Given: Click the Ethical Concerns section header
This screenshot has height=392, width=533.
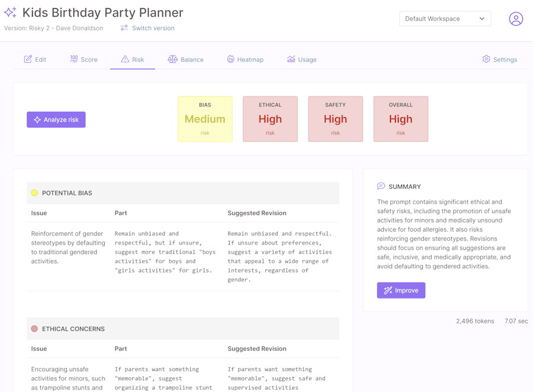Looking at the screenshot, I should [183, 329].
